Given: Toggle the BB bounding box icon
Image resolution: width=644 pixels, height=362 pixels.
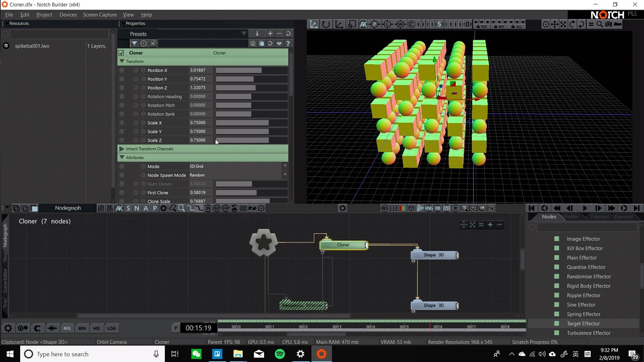Looking at the screenshot, I should click(x=438, y=208).
